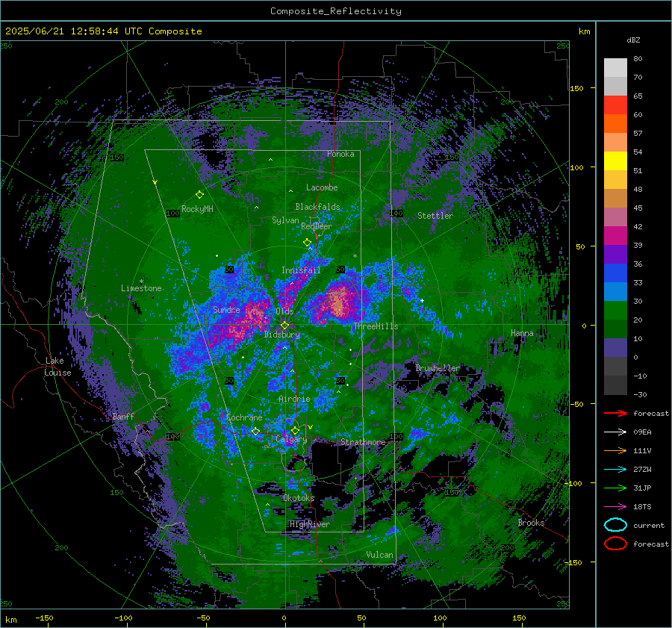Click the Airdrie map label
This screenshot has width=672, height=628.
tap(294, 399)
